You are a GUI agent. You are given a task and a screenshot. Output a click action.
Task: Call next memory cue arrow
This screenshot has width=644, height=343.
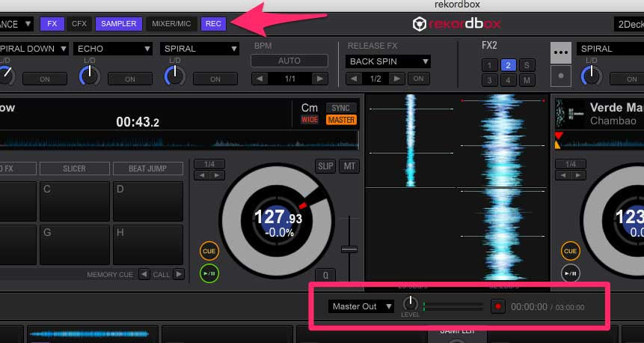(x=179, y=274)
